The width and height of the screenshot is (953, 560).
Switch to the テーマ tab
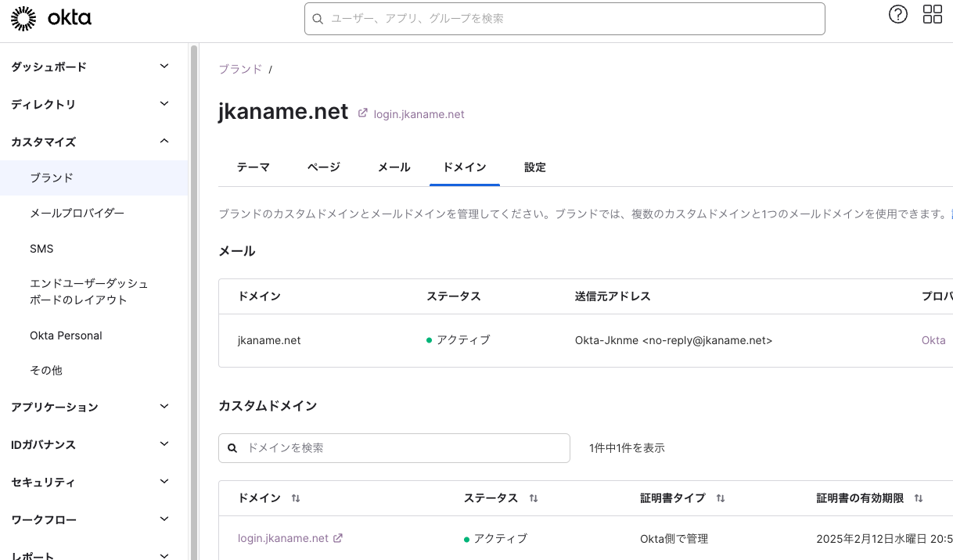pyautogui.click(x=254, y=167)
